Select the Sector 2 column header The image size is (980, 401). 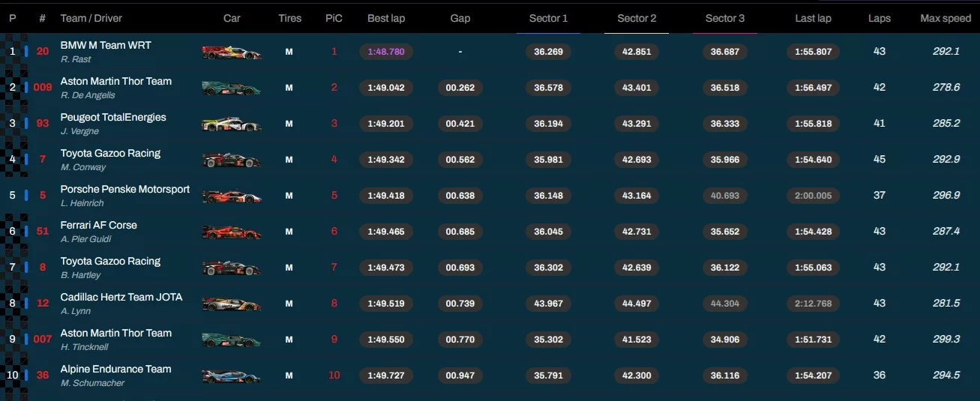pos(637,18)
